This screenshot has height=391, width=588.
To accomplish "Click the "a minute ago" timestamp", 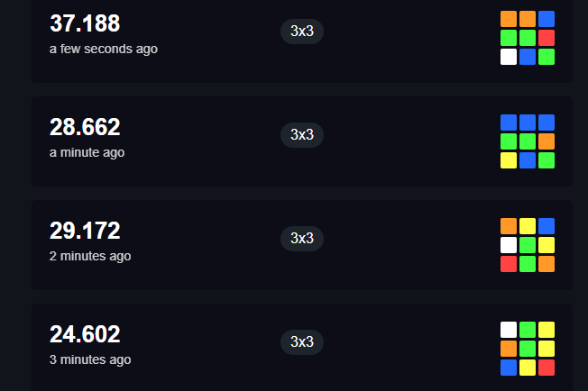I will (87, 152).
